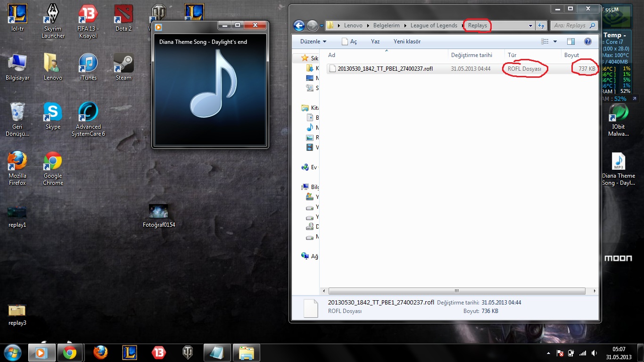Show hidden system tray icons
The image size is (644, 362).
coord(548,353)
